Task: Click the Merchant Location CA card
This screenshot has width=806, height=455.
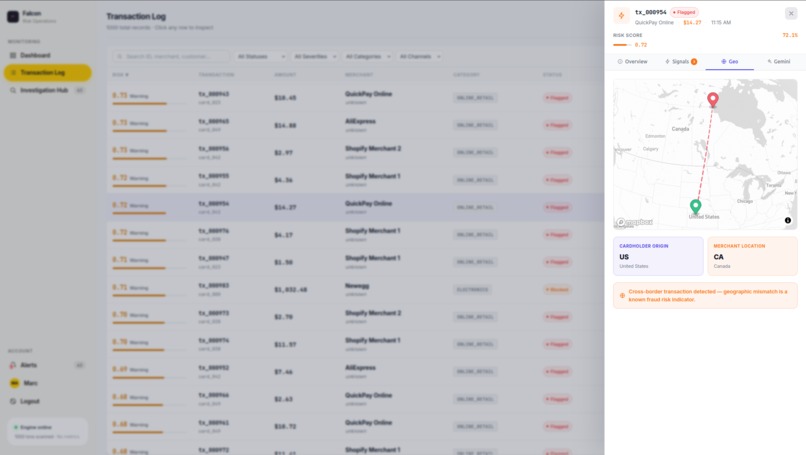Action: pos(753,256)
